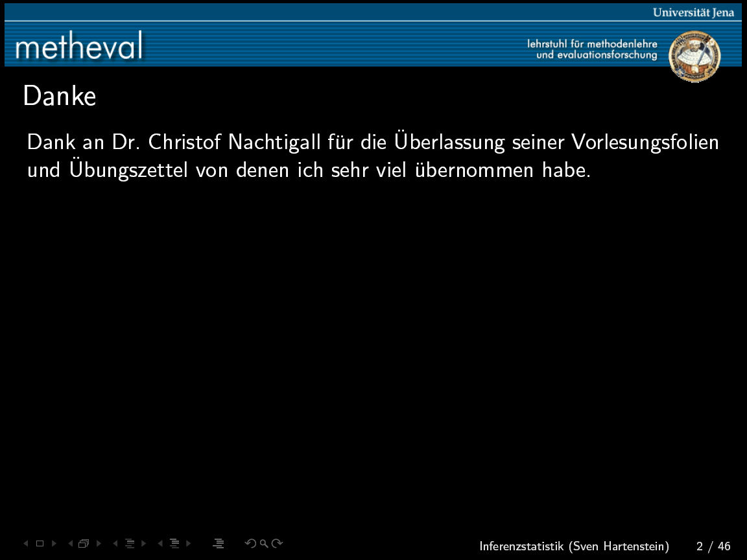Click the slide rectangle navigation icon
This screenshot has height=560, width=747.
[x=40, y=544]
